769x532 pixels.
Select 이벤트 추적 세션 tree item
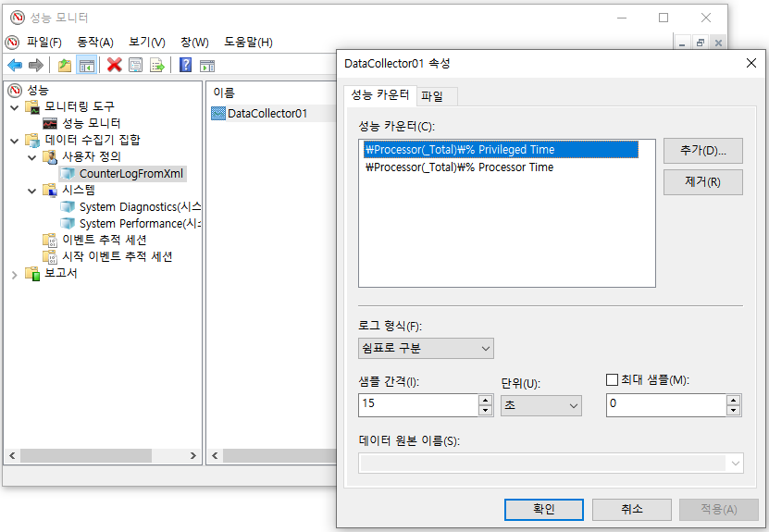[x=105, y=240]
